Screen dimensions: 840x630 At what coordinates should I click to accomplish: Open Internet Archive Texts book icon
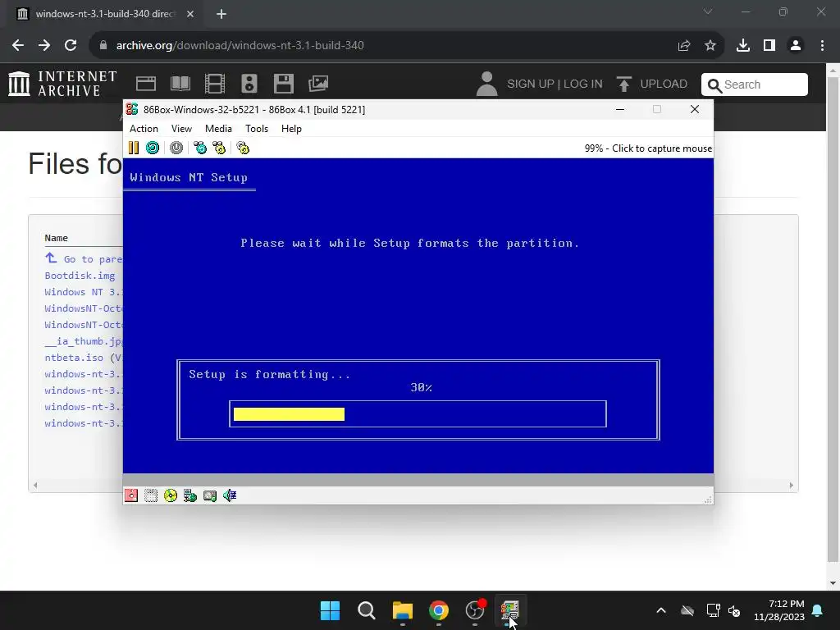(180, 84)
